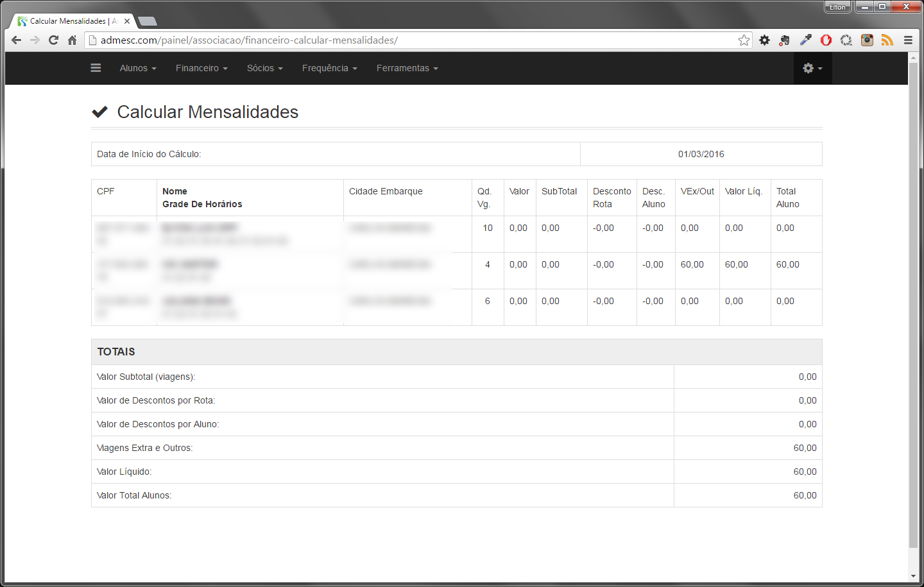Click the Elton profile button
The width and height of the screenshot is (924, 587).
tap(837, 7)
